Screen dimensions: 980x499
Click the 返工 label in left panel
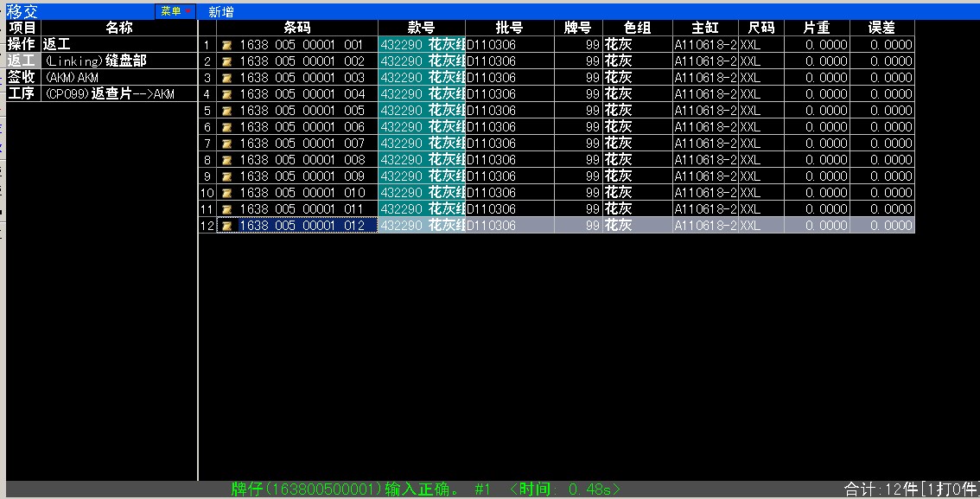click(23, 61)
